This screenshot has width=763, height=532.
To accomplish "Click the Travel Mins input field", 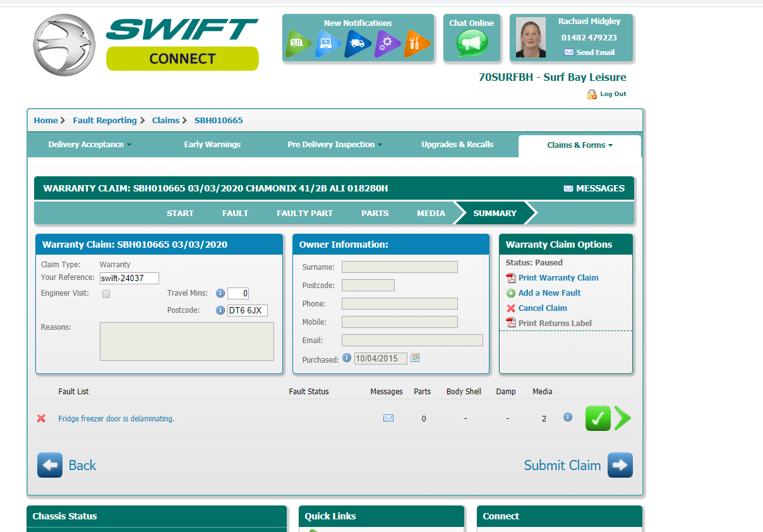I will point(238,293).
